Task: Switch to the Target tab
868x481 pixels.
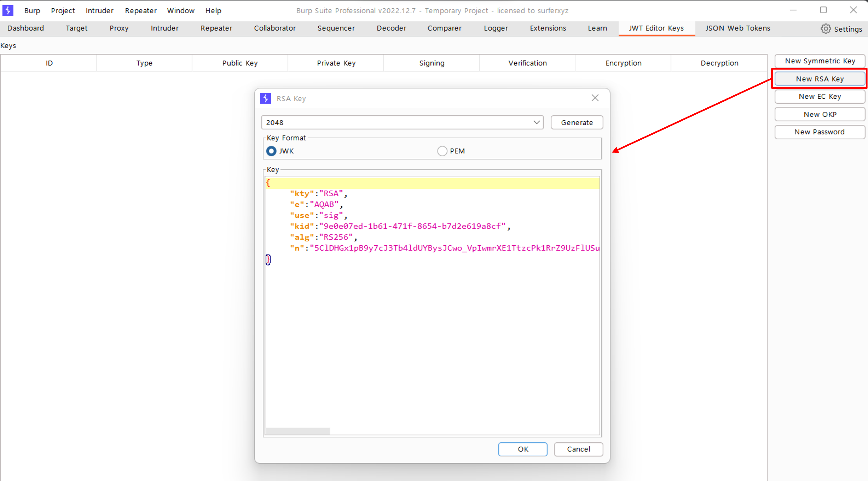Action: 76,28
